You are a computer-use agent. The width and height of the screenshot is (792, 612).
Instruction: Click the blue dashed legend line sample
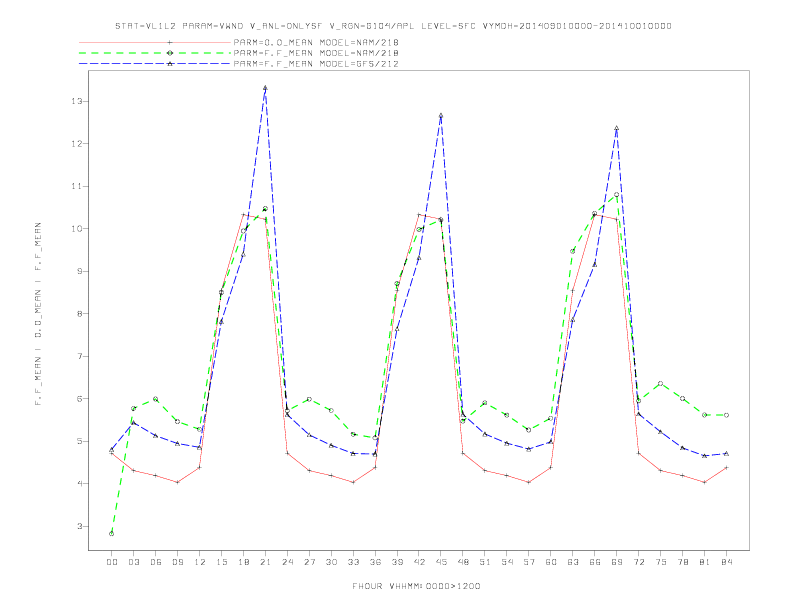155,64
